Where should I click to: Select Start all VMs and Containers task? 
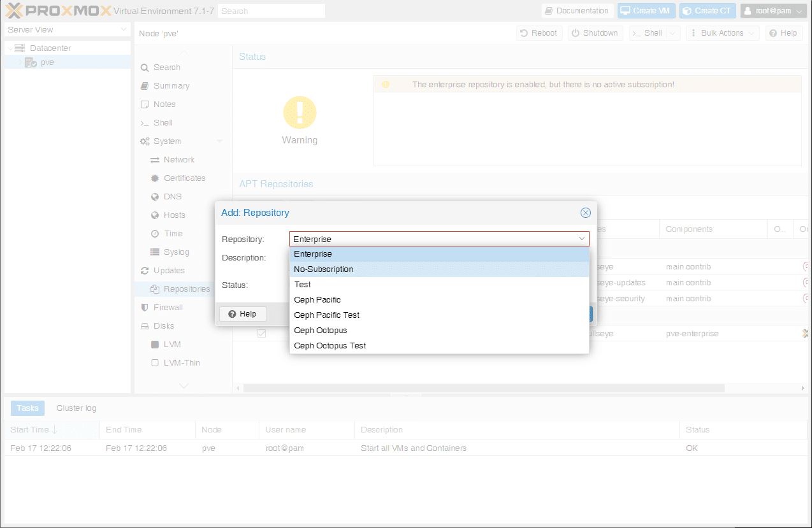405,448
